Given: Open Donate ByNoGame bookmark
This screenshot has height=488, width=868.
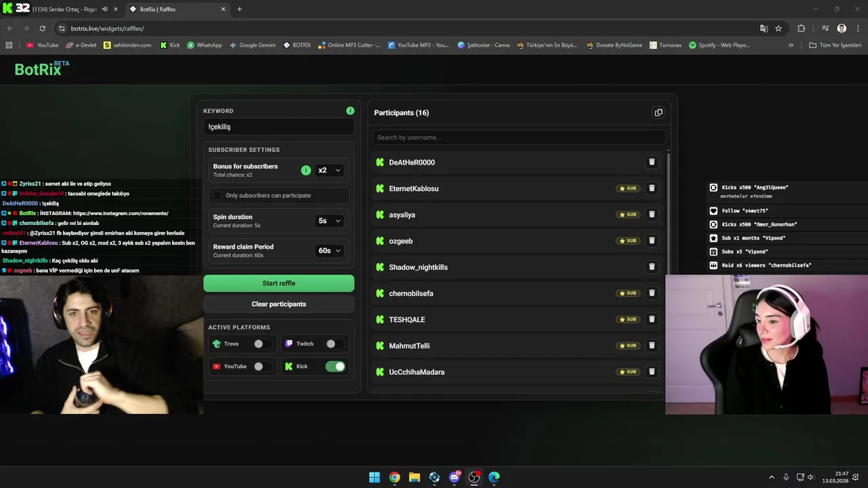Looking at the screenshot, I should point(613,45).
